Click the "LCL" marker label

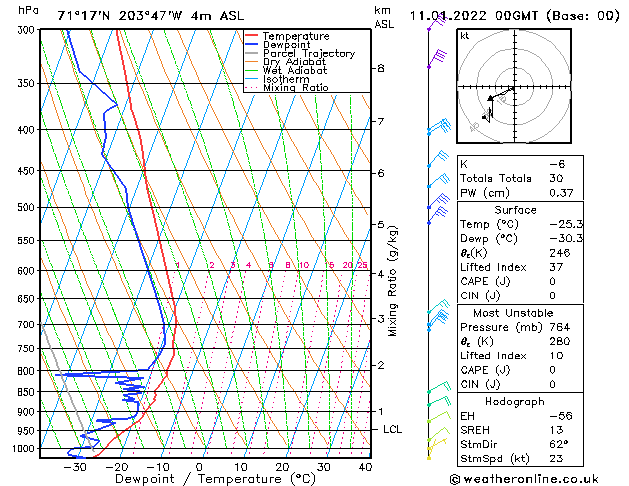coord(392,429)
